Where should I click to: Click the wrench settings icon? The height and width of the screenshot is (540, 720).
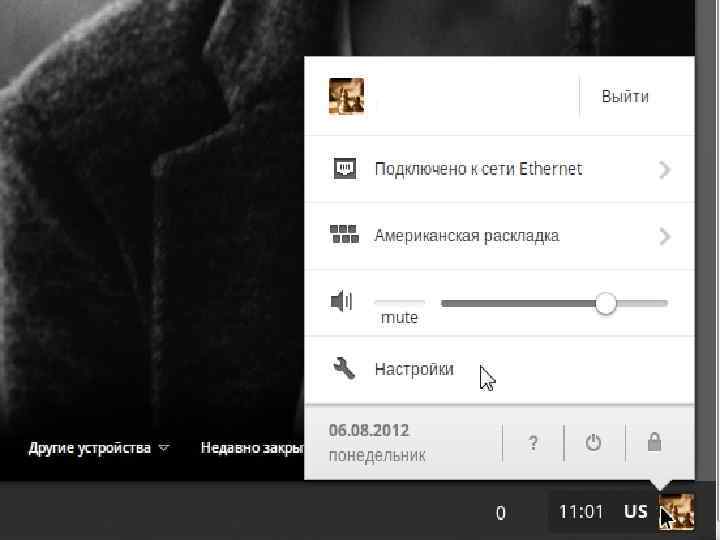(x=344, y=369)
